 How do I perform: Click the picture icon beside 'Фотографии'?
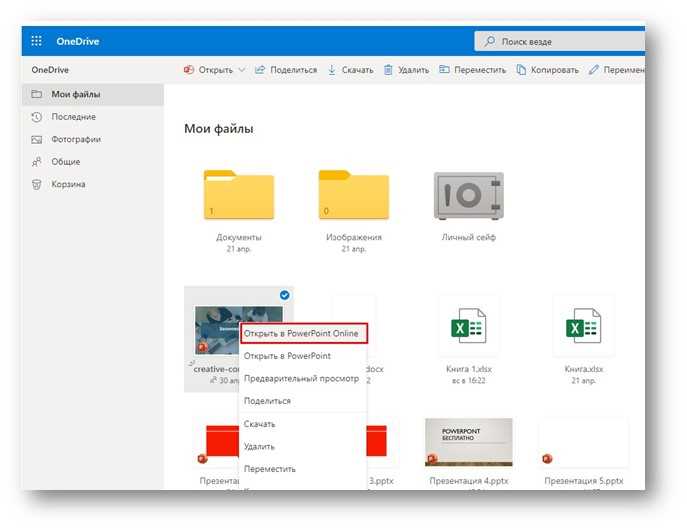[x=37, y=139]
